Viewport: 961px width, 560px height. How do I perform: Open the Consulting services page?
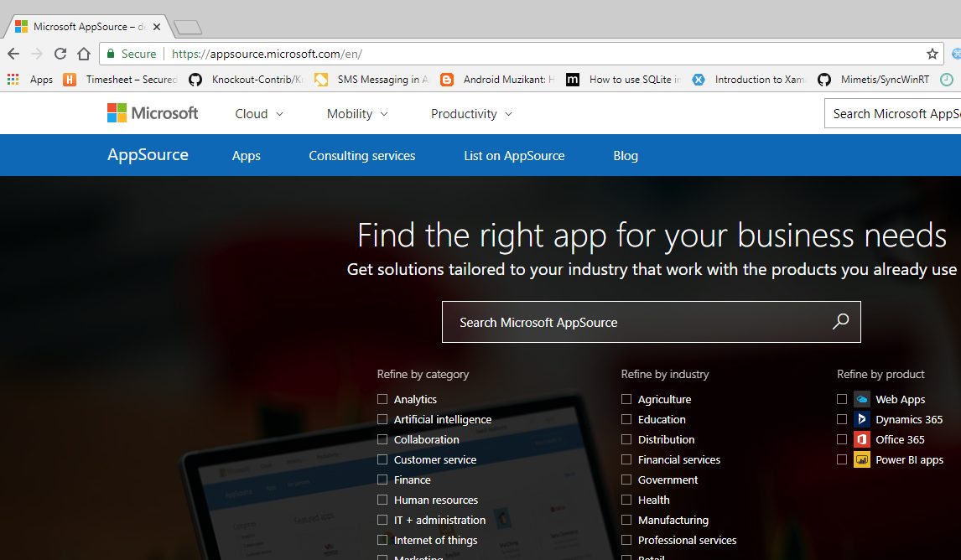click(x=361, y=155)
